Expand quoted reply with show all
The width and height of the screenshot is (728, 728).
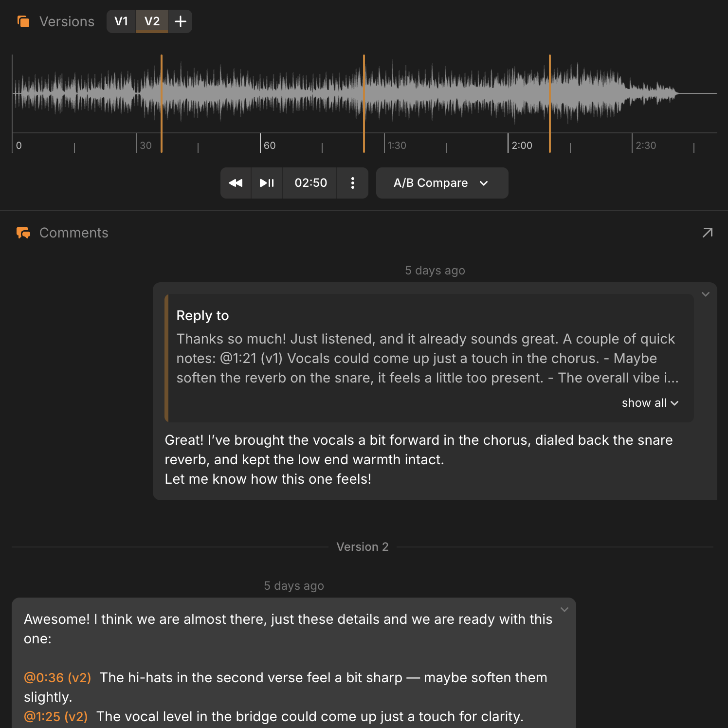point(650,403)
